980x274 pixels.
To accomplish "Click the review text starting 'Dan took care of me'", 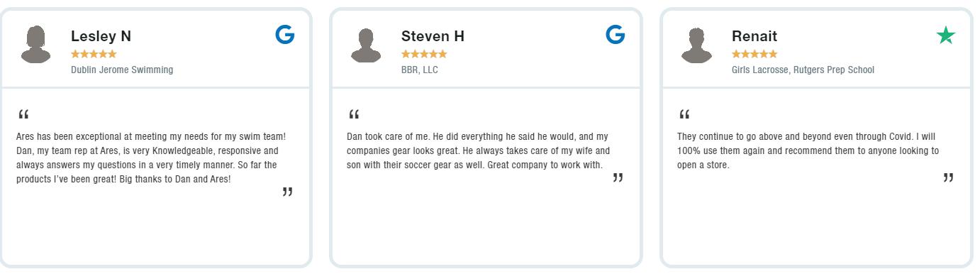I will coord(478,150).
